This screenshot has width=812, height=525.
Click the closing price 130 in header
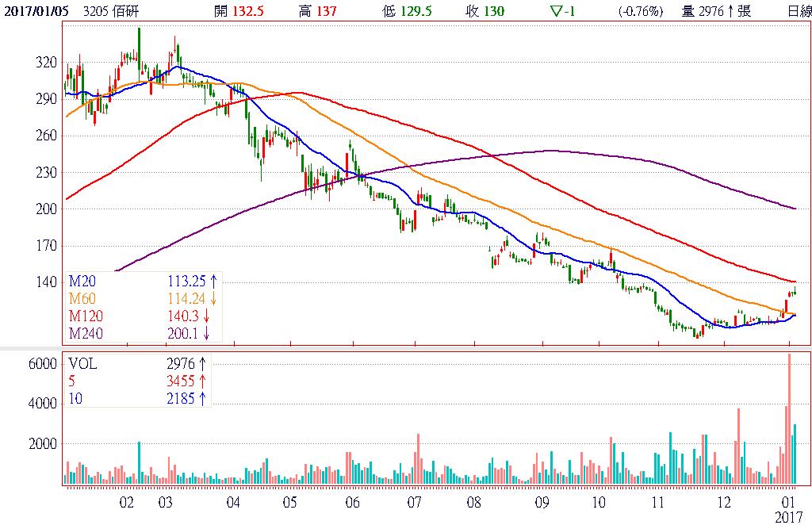494,11
